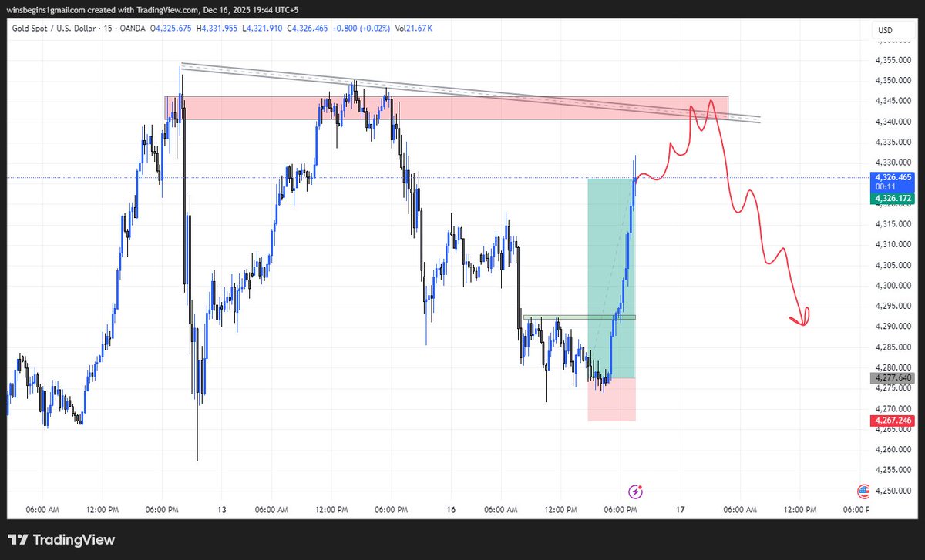Click the 4,340.000 price axis label
This screenshot has height=560, width=925.
click(x=894, y=122)
